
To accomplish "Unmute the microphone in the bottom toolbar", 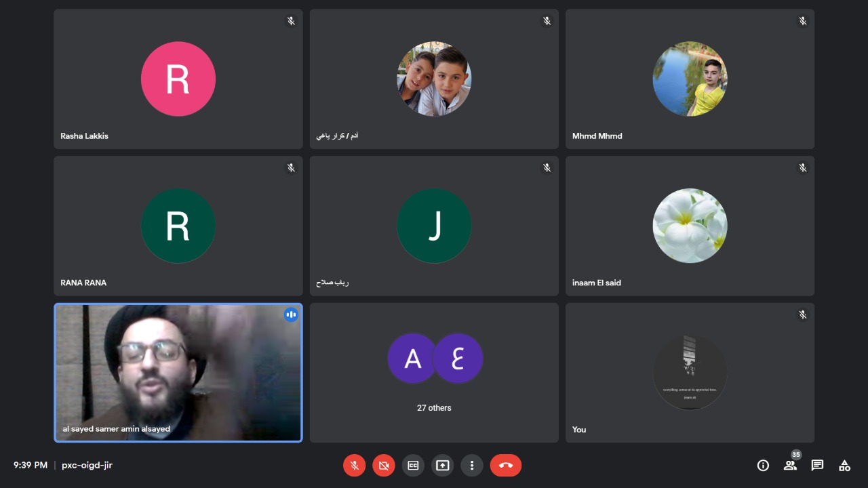I will (354, 466).
